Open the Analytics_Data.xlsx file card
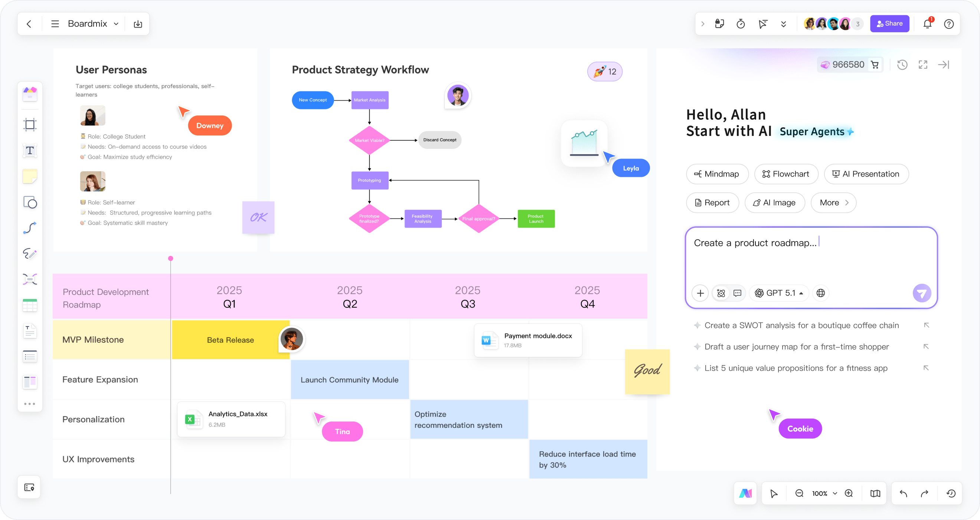The width and height of the screenshot is (980, 520). (x=231, y=419)
